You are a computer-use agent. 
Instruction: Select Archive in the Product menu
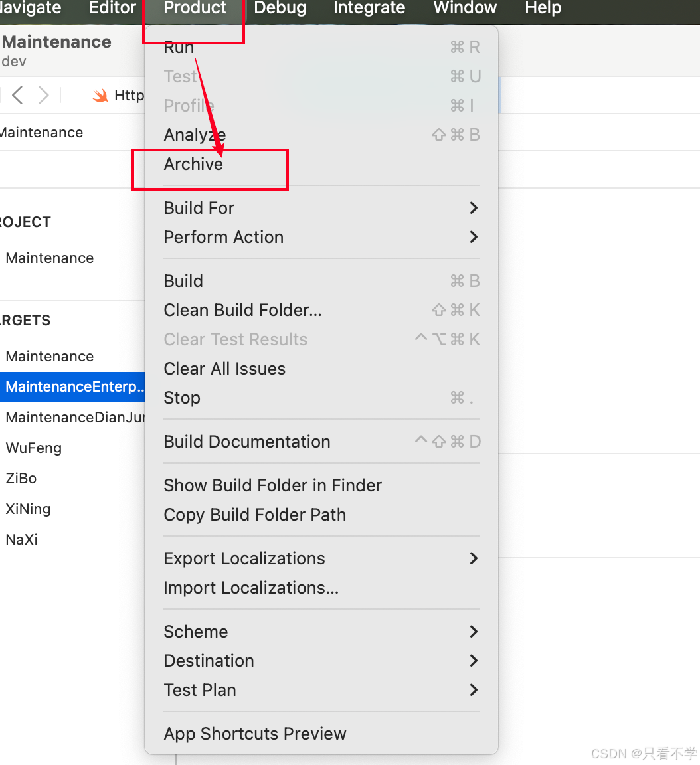point(321,164)
